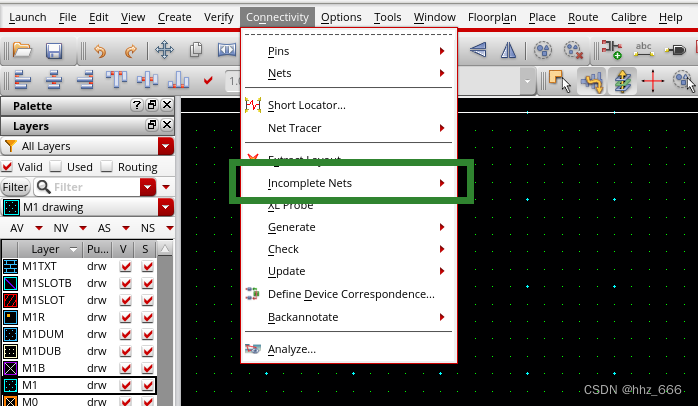Click the red crosshair icon
Viewport: 698px width, 406px height.
coord(653,81)
